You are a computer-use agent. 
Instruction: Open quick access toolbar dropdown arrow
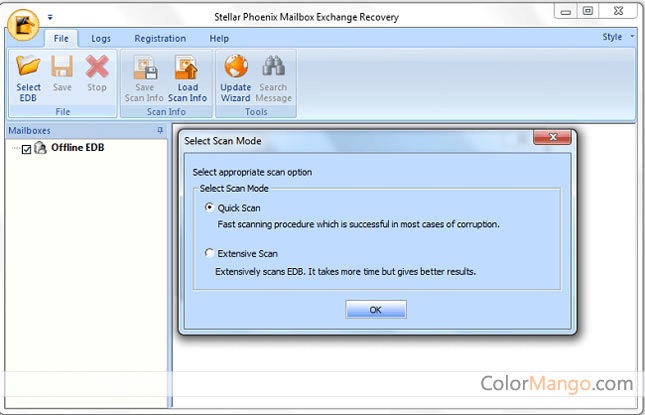(50, 17)
